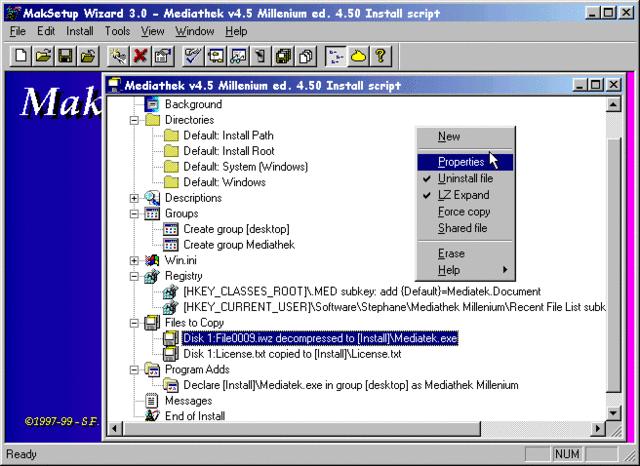Collapse the Groups tree node
The width and height of the screenshot is (640, 466).
(134, 214)
